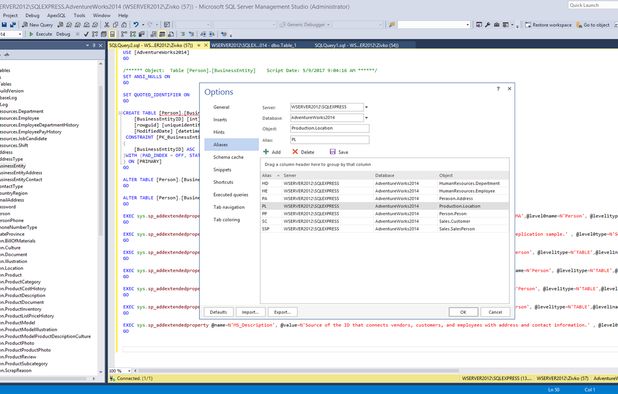
Task: Open the Server dropdown arrow in Options
Action: coord(366,107)
